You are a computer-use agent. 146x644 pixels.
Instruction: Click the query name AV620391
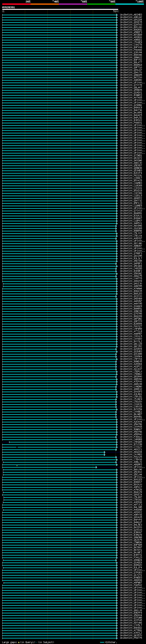click(8, 8)
